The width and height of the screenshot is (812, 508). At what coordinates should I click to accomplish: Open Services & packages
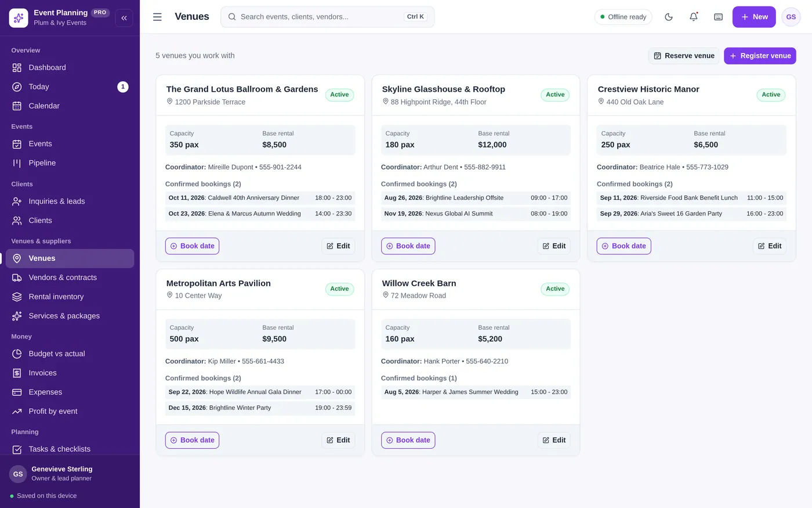tap(70, 316)
